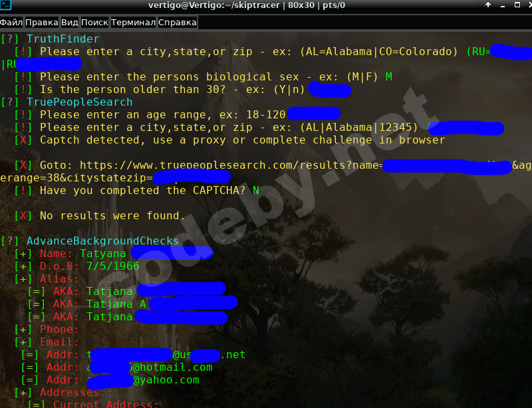Click 'Is the person older than 30?' prompt
Image resolution: width=532 pixels, height=408 pixels.
tap(182, 90)
